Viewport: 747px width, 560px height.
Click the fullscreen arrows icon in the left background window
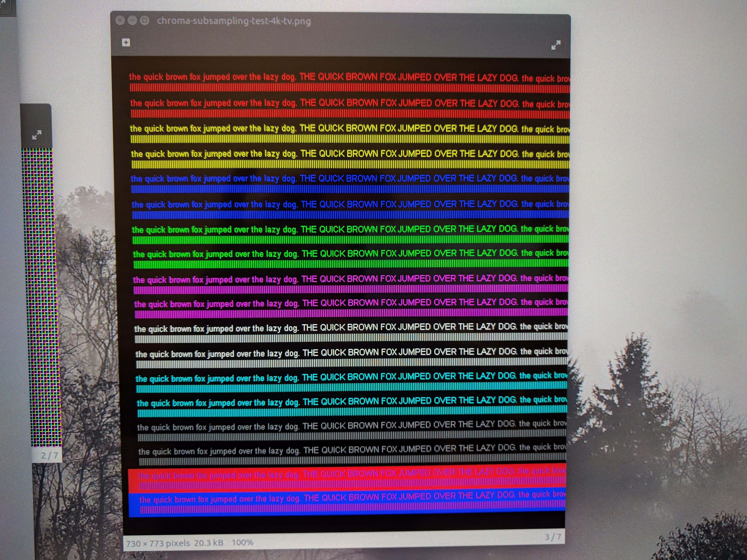[x=36, y=135]
